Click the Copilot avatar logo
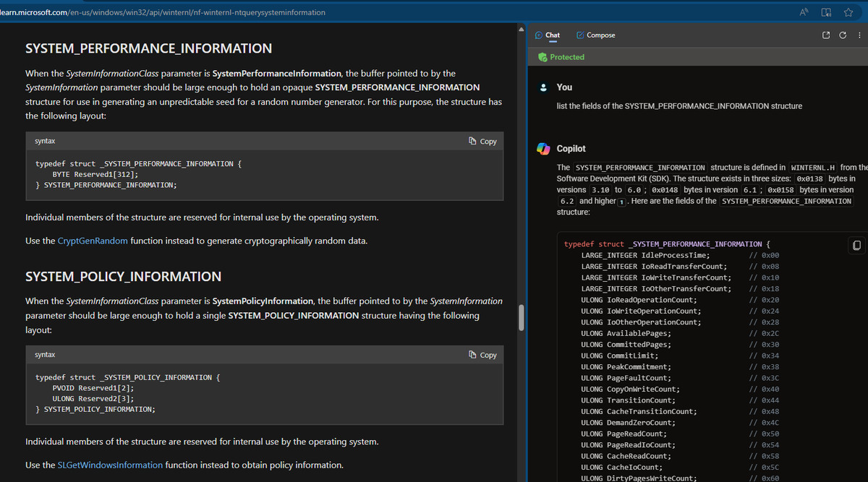 [543, 148]
